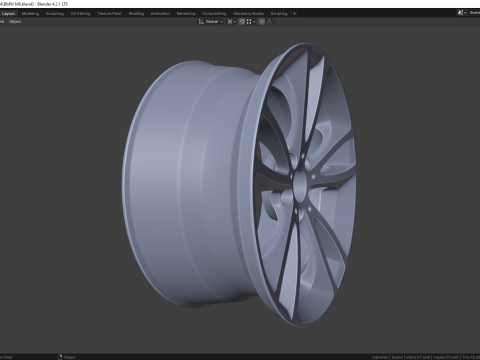
Task: Open the transform pivot point dropdown
Action: (x=231, y=22)
